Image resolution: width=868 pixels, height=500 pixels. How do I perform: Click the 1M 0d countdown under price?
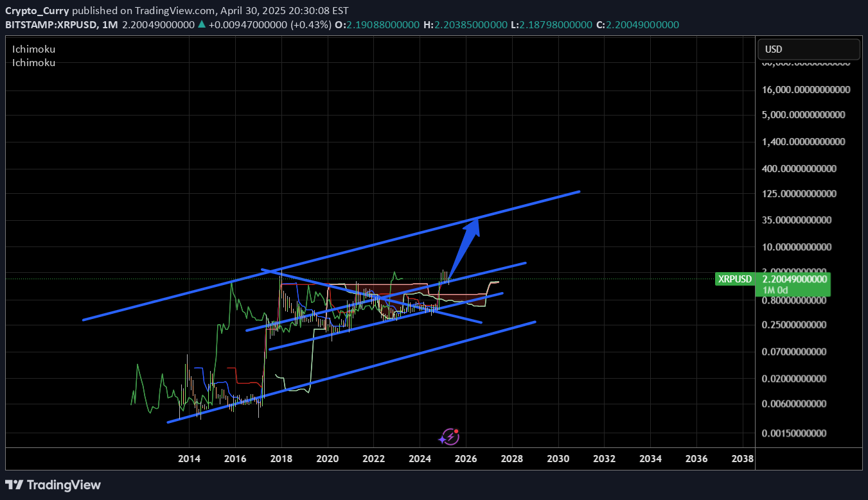(x=775, y=290)
